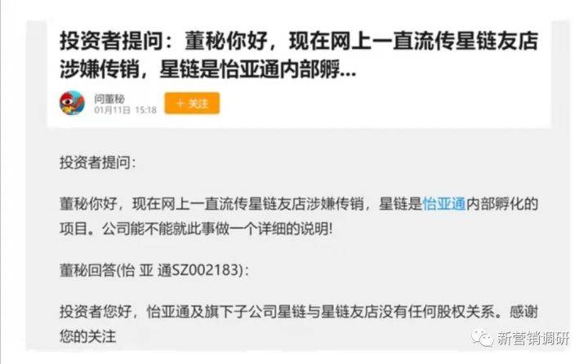
Task: Click the line 项目。公司能不能就此事做一个详细的说明
Action: point(196,229)
